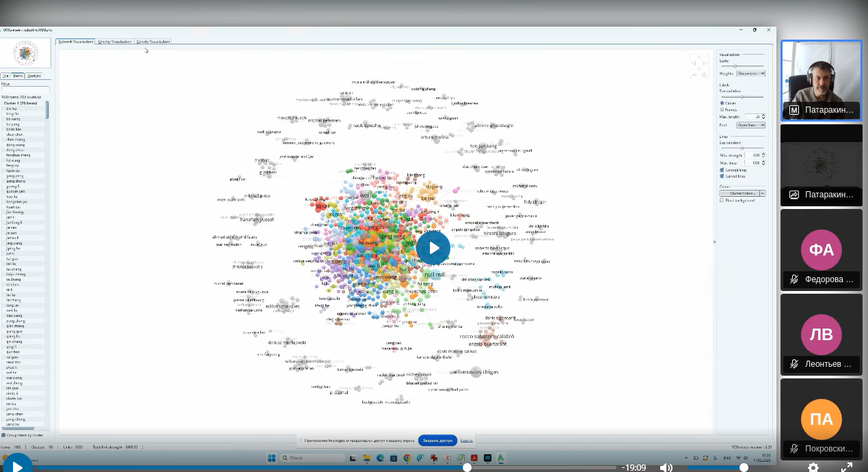Switch to the Density Visualization tab
The width and height of the screenshot is (868, 472).
tap(153, 42)
